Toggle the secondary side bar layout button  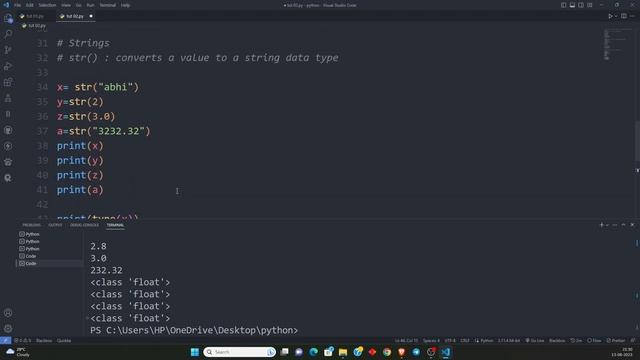click(x=581, y=5)
